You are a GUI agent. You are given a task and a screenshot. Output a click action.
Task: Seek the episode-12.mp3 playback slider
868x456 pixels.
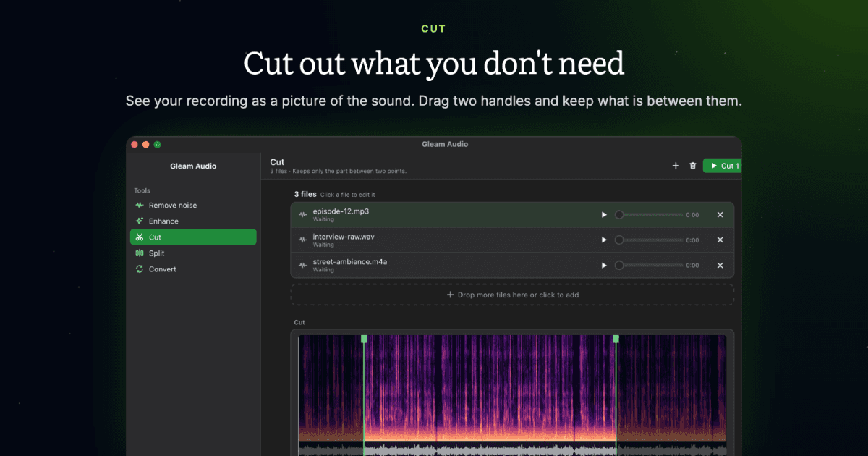649,215
